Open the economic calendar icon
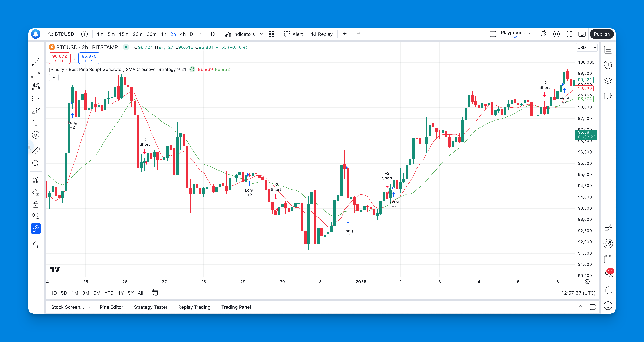The height and width of the screenshot is (342, 644). (x=608, y=259)
